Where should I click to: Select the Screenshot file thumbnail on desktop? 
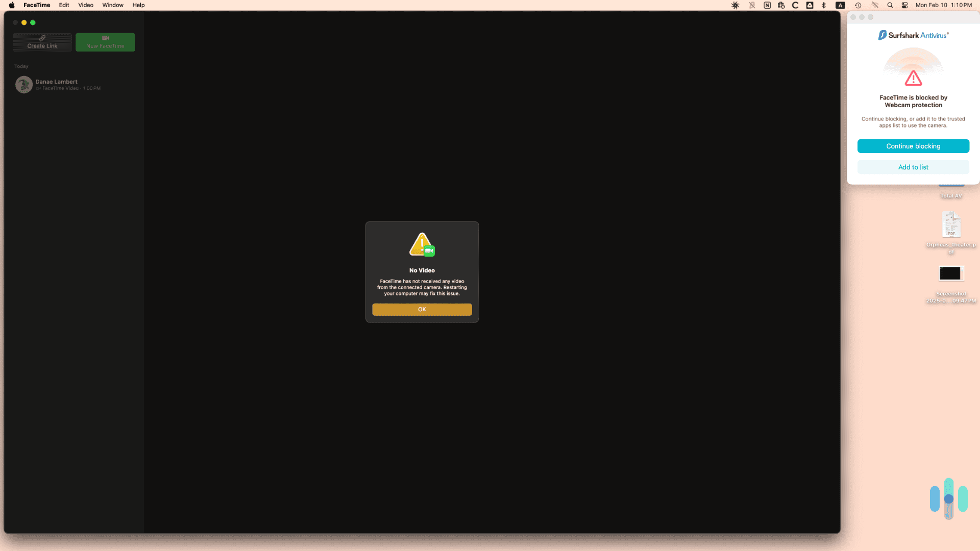point(951,273)
